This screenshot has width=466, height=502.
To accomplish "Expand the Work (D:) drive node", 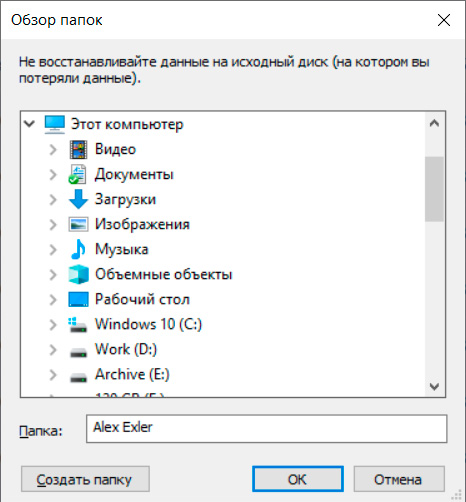I will (53, 350).
